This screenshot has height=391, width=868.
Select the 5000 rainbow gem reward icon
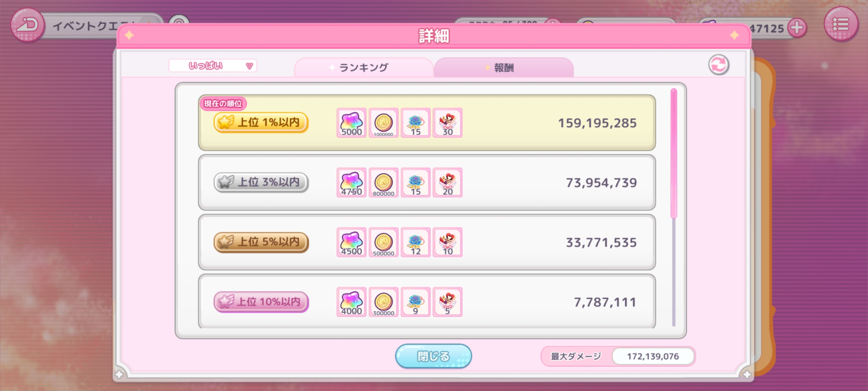click(352, 123)
